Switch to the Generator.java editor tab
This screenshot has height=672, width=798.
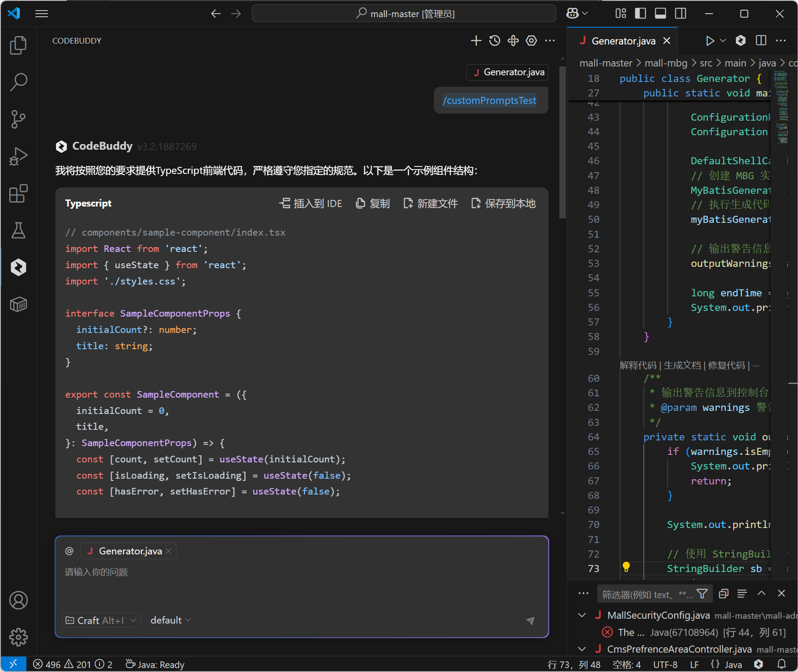click(623, 41)
